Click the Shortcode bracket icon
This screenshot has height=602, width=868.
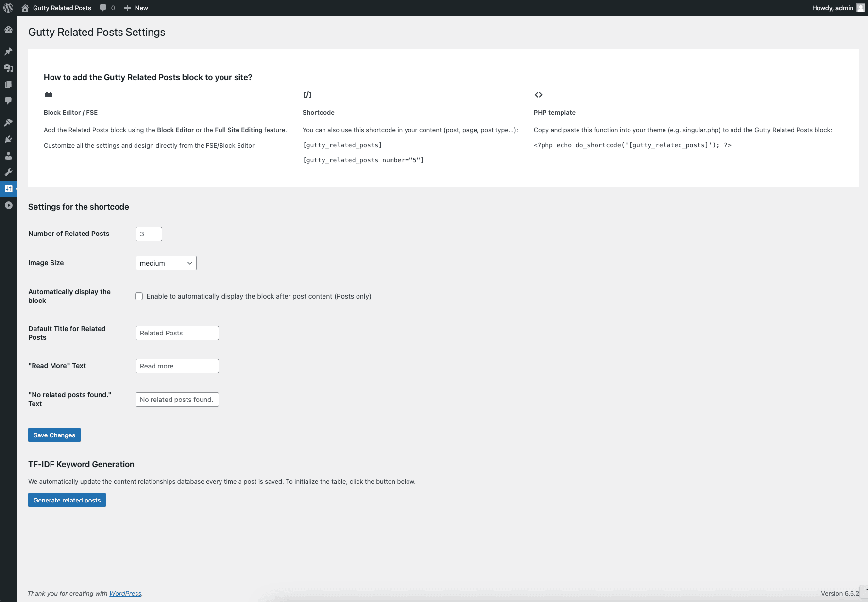tap(307, 95)
